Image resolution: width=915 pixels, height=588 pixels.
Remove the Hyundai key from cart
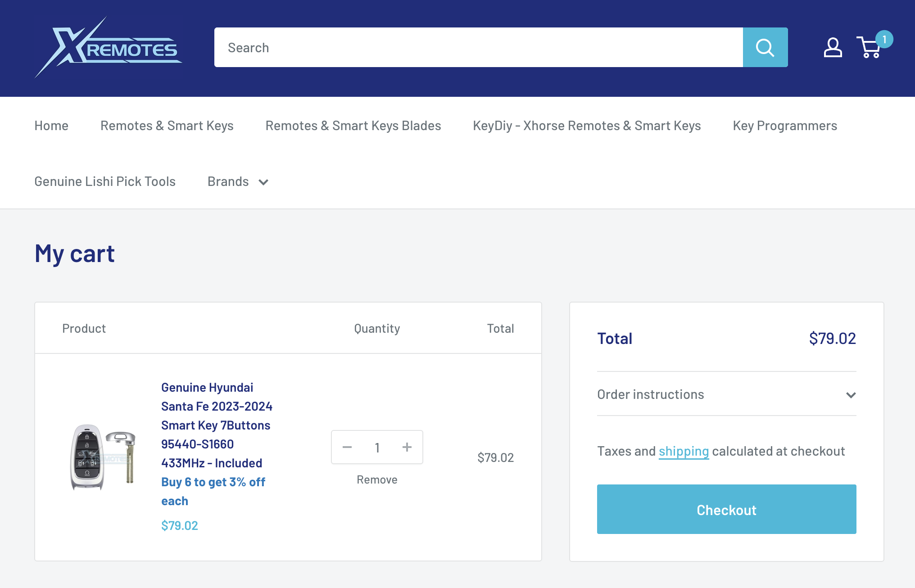click(x=377, y=480)
